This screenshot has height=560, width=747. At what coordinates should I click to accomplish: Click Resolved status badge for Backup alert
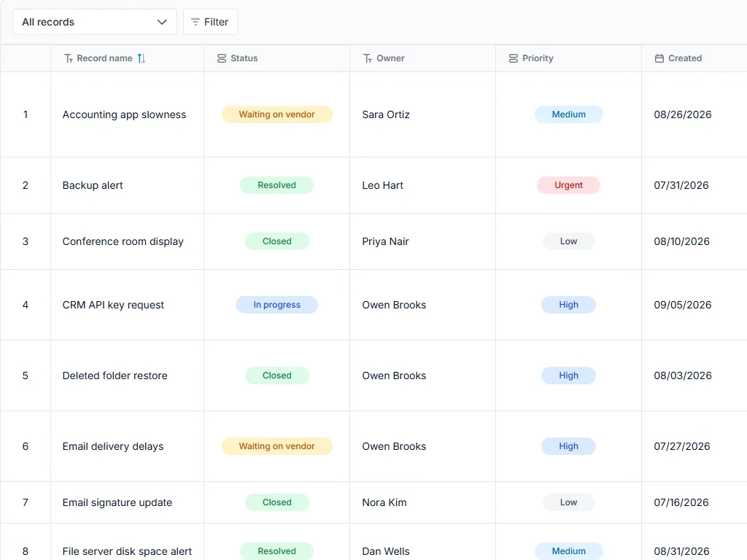pos(276,185)
